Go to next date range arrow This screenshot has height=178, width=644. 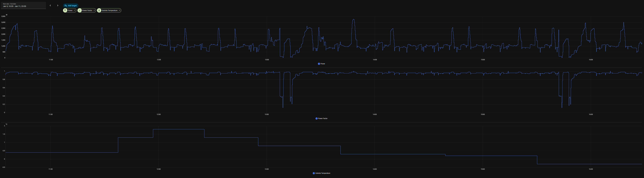(x=57, y=5)
